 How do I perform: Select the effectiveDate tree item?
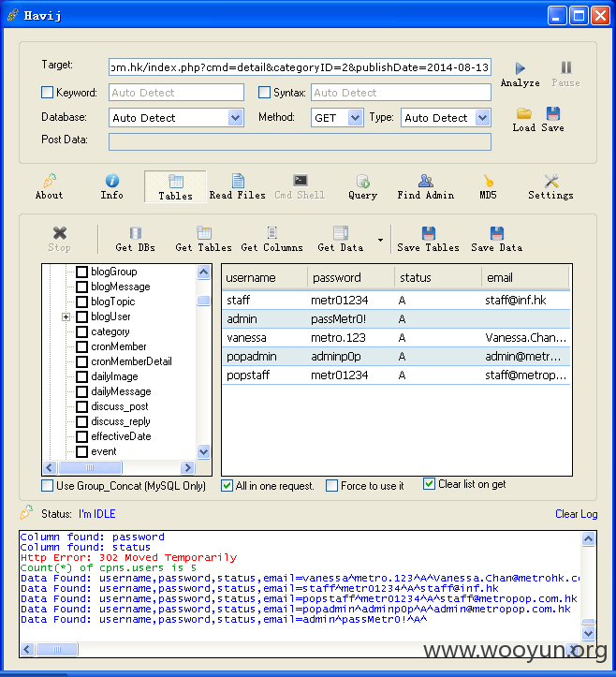pyautogui.click(x=121, y=436)
